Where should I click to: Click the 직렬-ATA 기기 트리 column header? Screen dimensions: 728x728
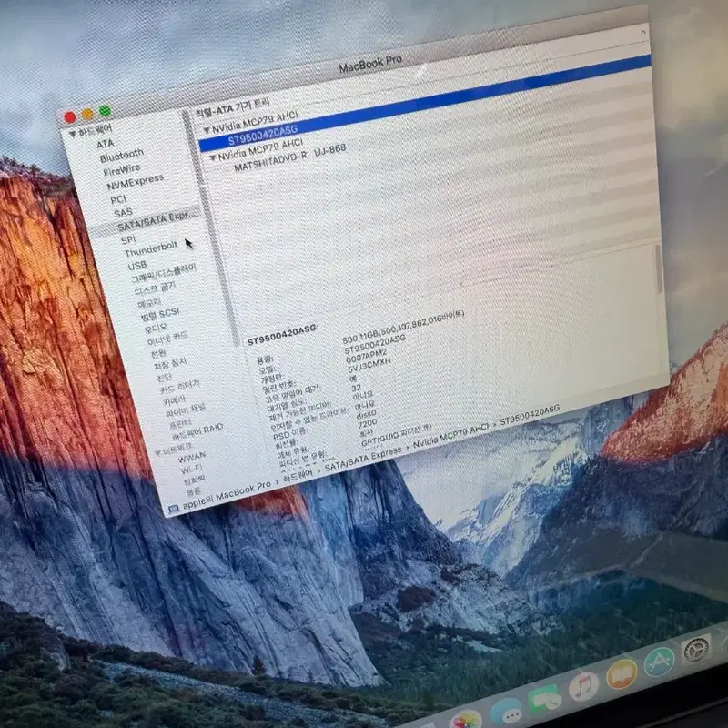point(233,108)
